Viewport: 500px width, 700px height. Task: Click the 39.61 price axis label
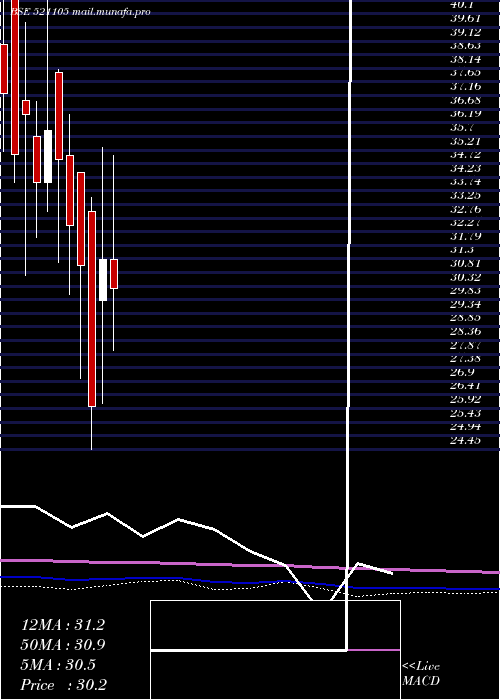point(465,18)
